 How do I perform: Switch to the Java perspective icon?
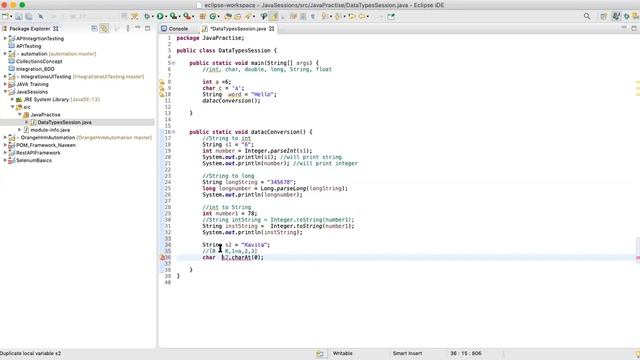(616, 16)
